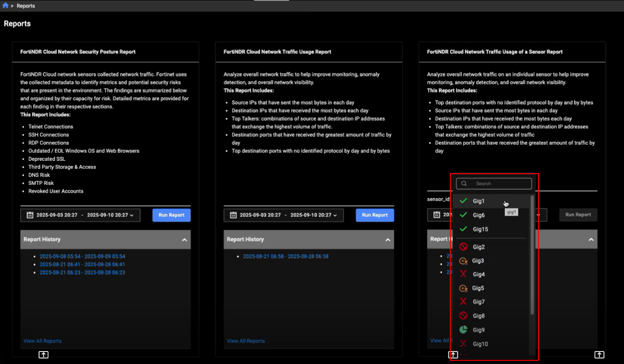Screen dimensions: 624x364
Task: Click the orange status icon beside Gig5
Action: (463, 288)
